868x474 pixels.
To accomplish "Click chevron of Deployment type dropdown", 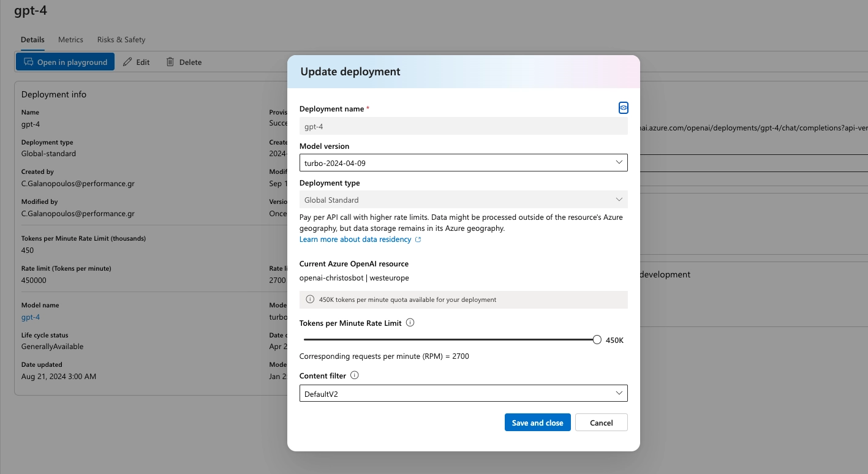I will pyautogui.click(x=619, y=200).
